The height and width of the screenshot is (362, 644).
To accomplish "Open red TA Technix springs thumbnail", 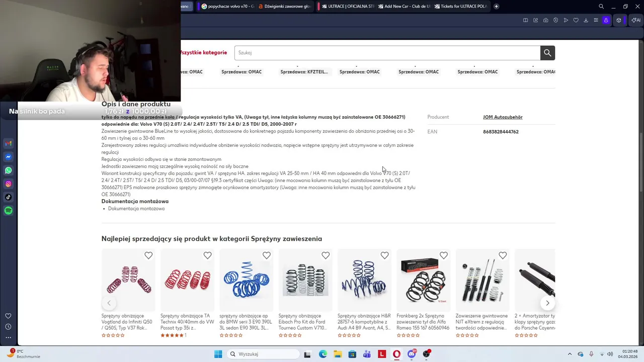I will click(x=187, y=280).
